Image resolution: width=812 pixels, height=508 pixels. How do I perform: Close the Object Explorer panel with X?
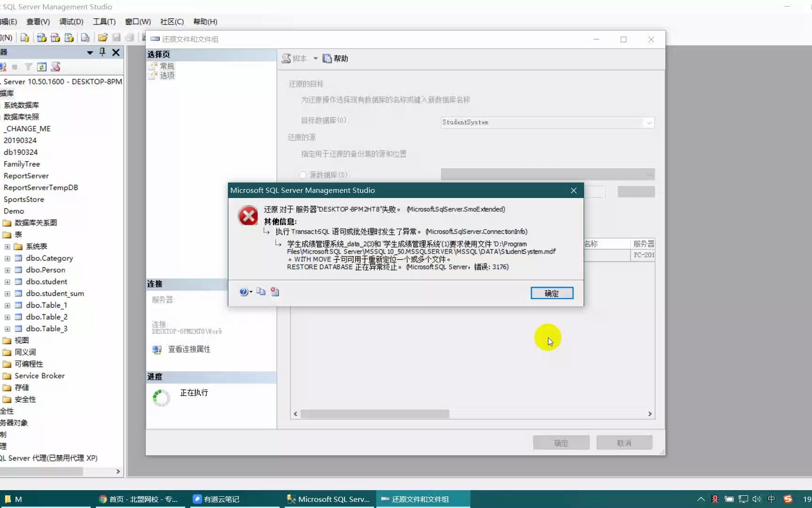(116, 52)
